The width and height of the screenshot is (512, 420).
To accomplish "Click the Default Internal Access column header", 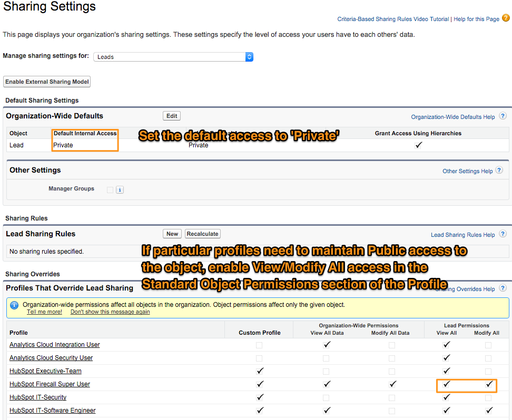I will (x=85, y=133).
